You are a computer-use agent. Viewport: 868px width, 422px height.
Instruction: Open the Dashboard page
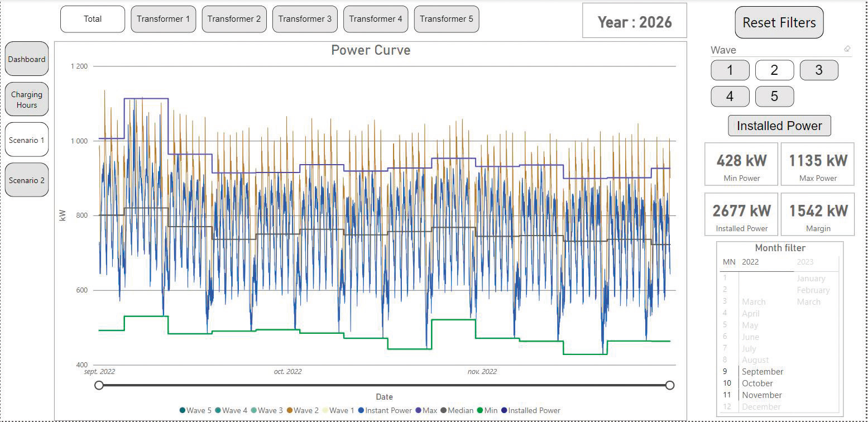point(26,59)
